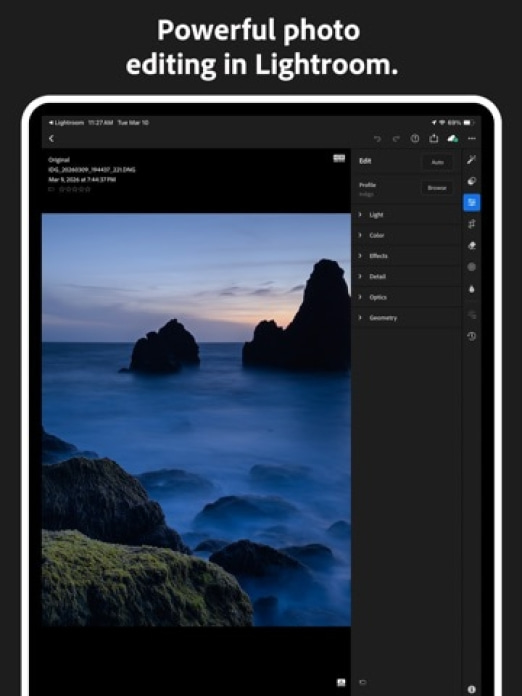Go back with the left chevron arrow
The height and width of the screenshot is (696, 522).
tap(51, 138)
